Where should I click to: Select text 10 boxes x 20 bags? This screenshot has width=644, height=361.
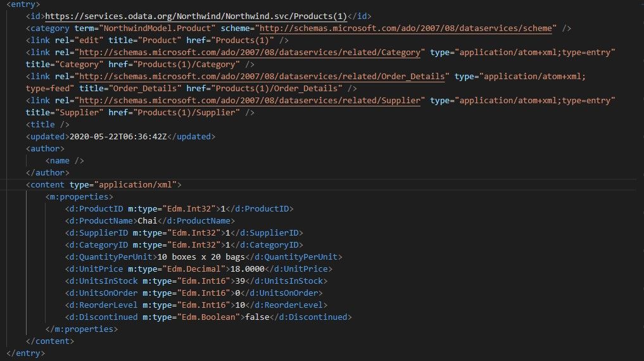201,256
